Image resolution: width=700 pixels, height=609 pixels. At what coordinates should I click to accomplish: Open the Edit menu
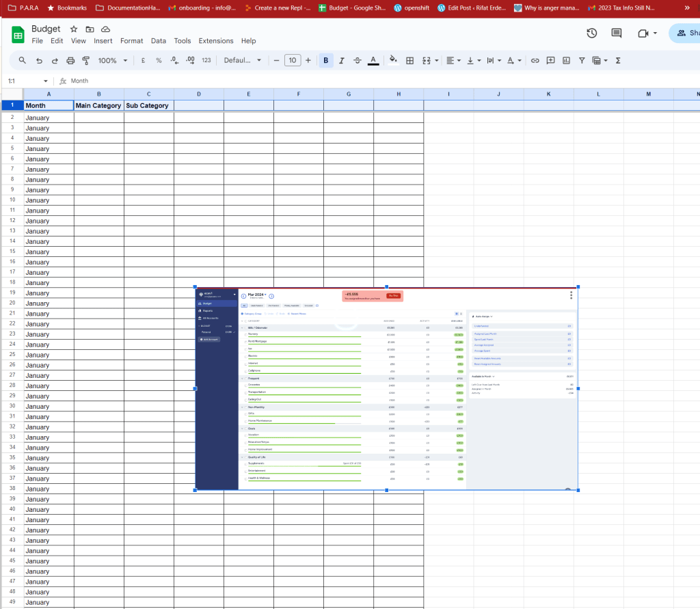coord(57,40)
